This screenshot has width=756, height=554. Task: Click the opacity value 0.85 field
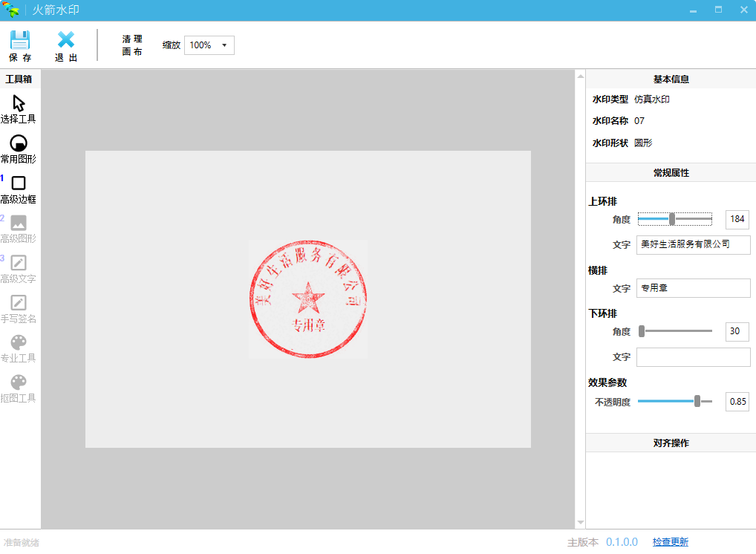pyautogui.click(x=737, y=402)
